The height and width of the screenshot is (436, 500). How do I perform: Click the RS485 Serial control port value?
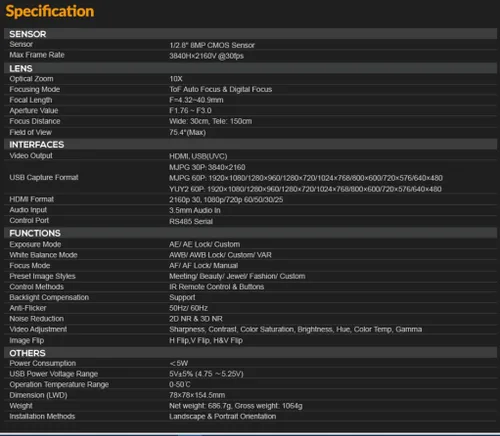point(191,221)
